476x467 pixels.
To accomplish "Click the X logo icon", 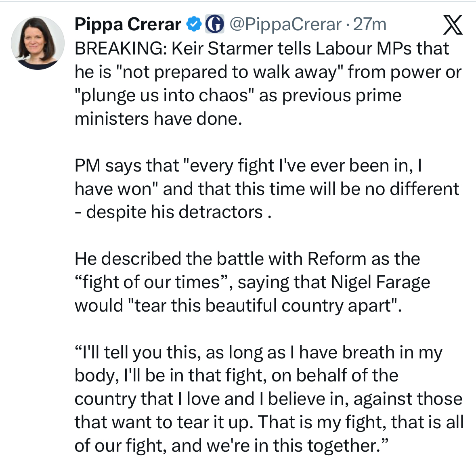I will [x=453, y=25].
